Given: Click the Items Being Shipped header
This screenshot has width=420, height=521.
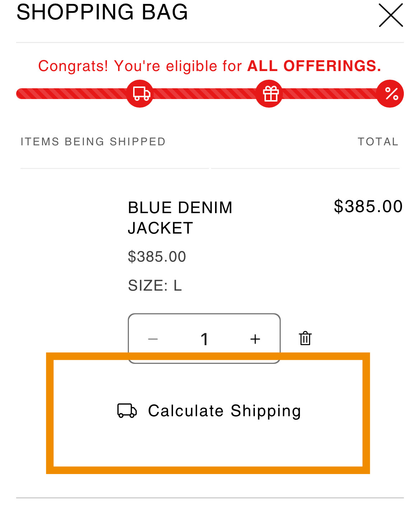Looking at the screenshot, I should 93,141.
